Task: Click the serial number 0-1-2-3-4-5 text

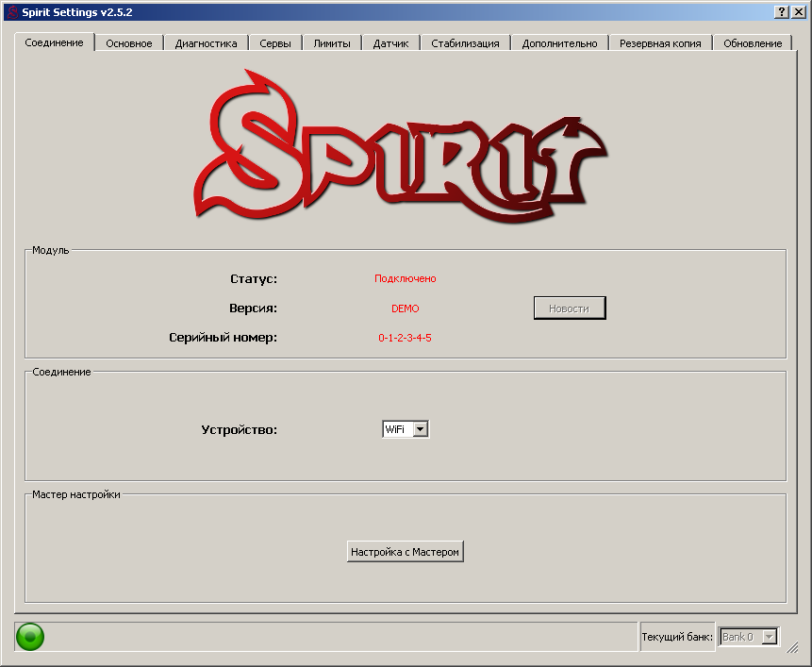Action: point(405,338)
